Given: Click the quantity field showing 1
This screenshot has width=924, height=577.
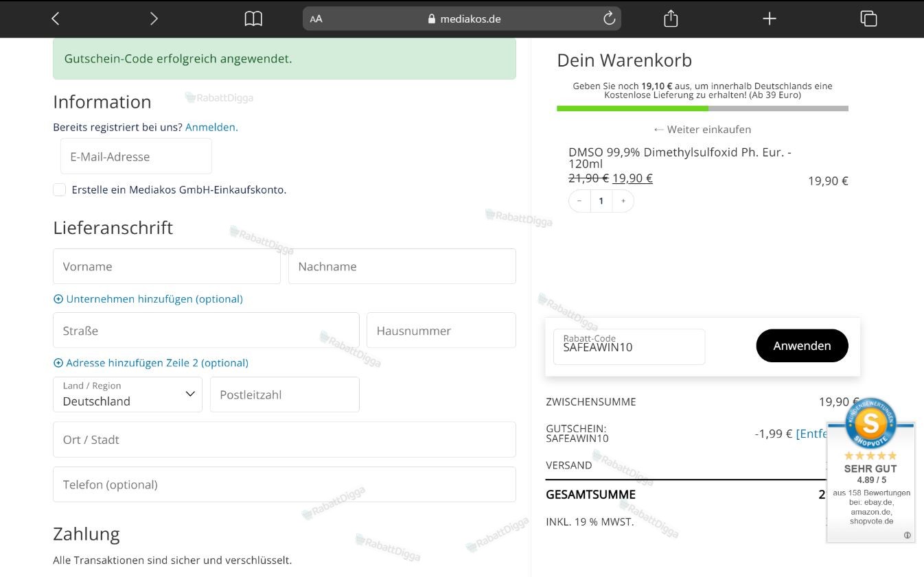Looking at the screenshot, I should click(x=601, y=201).
